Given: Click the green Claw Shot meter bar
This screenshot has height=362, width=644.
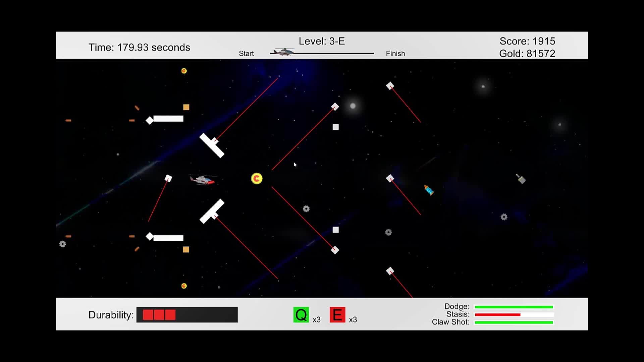Looking at the screenshot, I should (x=514, y=322).
